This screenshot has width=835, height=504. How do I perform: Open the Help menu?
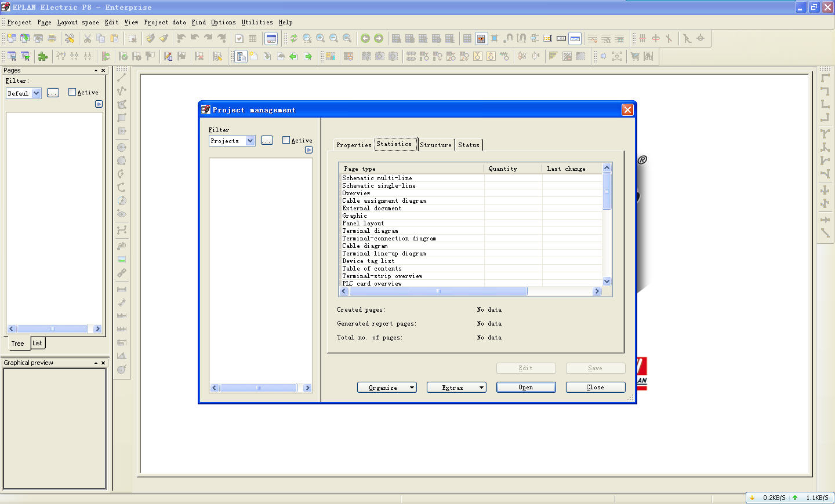(285, 23)
